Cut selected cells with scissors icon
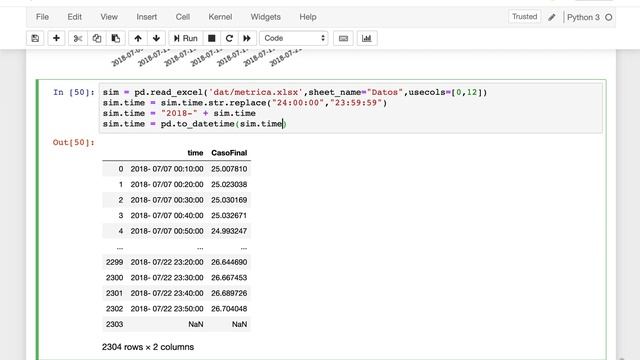 78,38
